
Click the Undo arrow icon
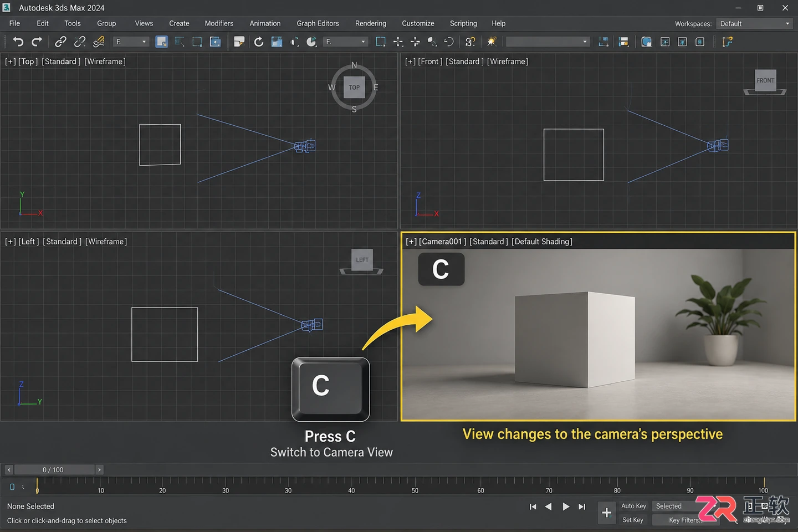tap(18, 42)
